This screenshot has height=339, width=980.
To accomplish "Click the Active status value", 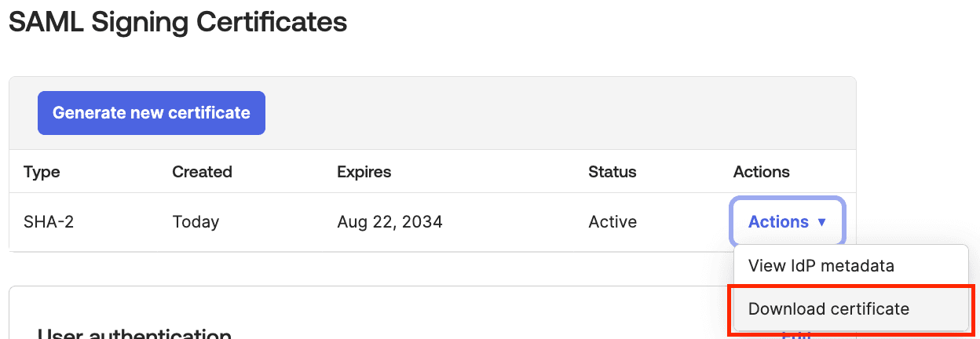I will (612, 222).
